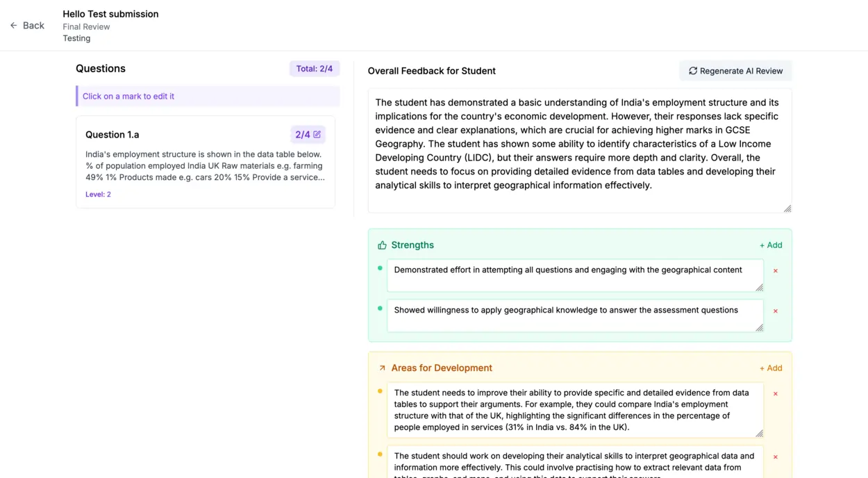Click the back arrow at top left
868x478 pixels.
click(x=12, y=25)
